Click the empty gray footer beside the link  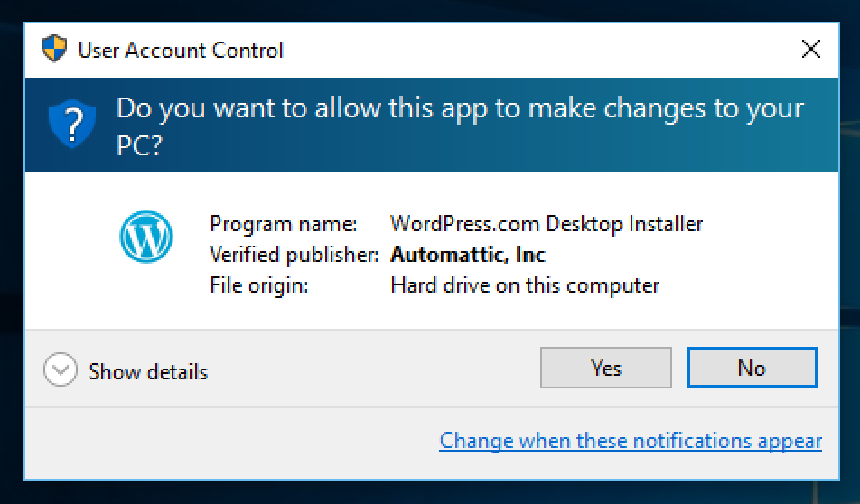(x=230, y=442)
